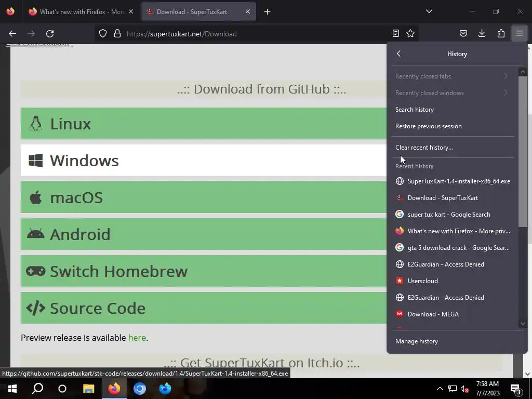Open gta 5 download crack history entry

(x=453, y=248)
